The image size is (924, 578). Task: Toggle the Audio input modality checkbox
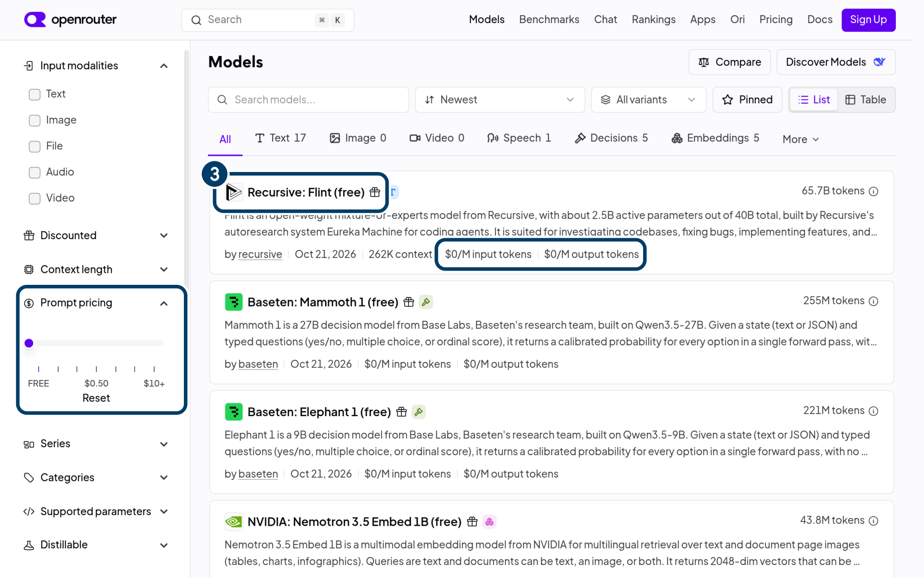point(35,172)
